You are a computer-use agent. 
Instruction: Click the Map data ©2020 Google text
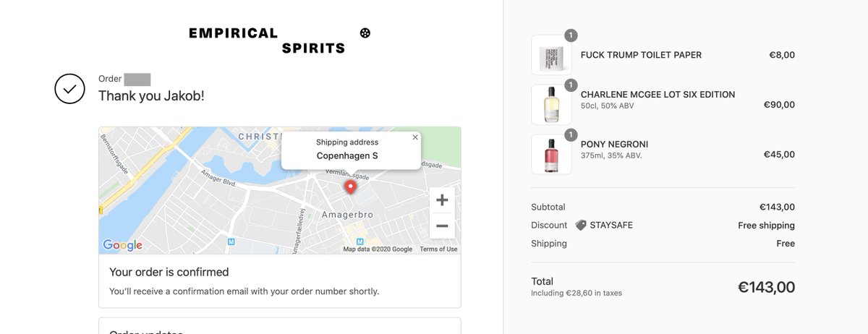pyautogui.click(x=378, y=249)
